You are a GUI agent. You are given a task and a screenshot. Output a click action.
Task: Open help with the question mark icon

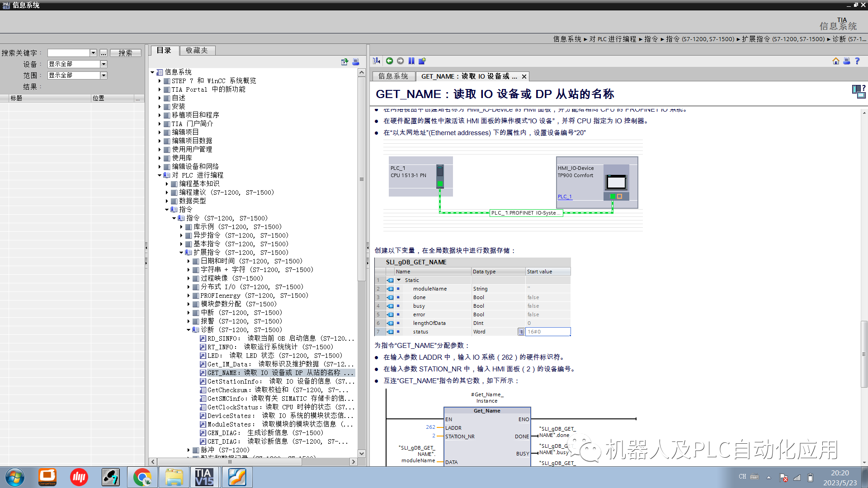point(858,61)
